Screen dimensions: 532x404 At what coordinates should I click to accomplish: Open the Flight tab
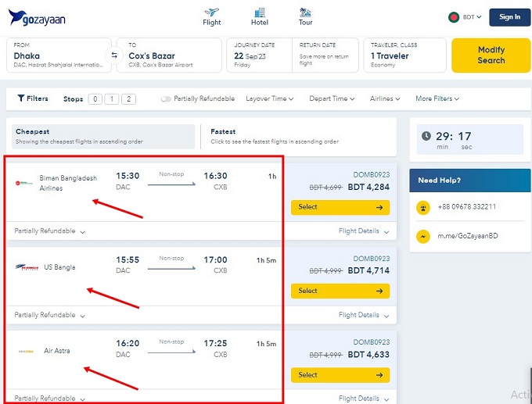point(212,17)
